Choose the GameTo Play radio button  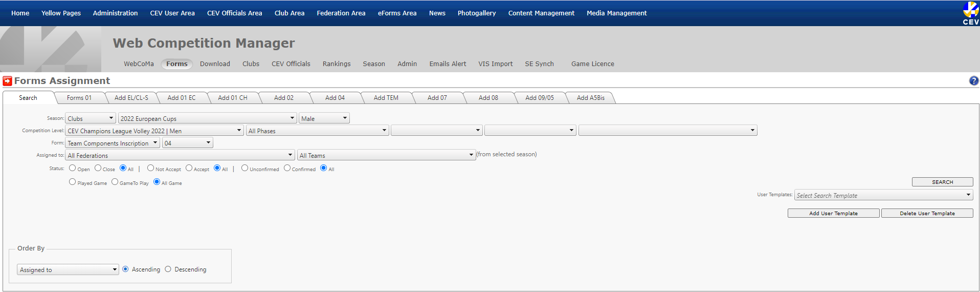(x=115, y=182)
